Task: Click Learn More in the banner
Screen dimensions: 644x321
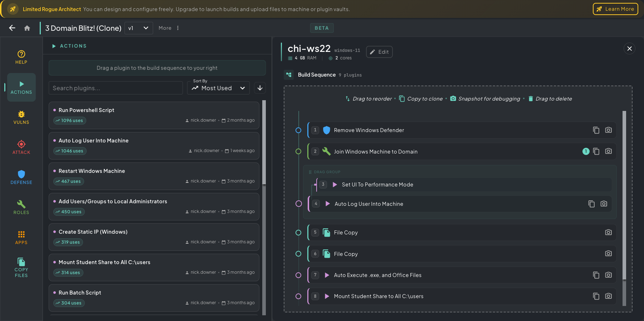Action: (615, 9)
